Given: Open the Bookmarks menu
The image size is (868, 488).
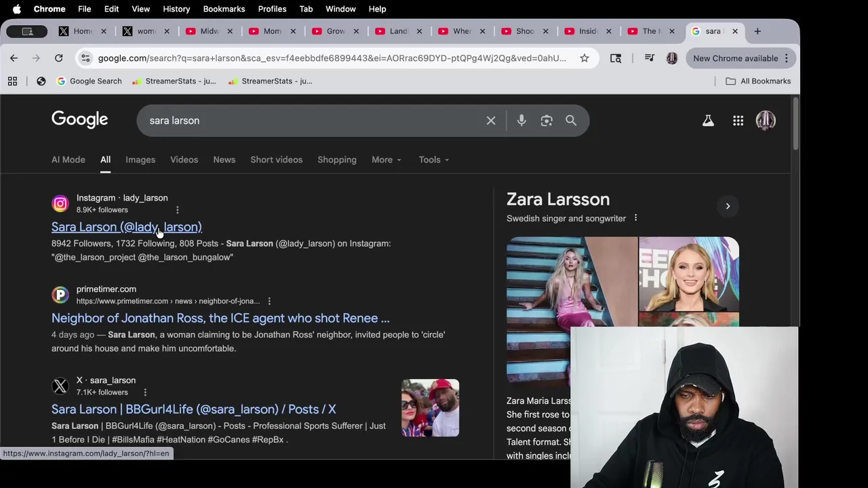Looking at the screenshot, I should point(224,9).
